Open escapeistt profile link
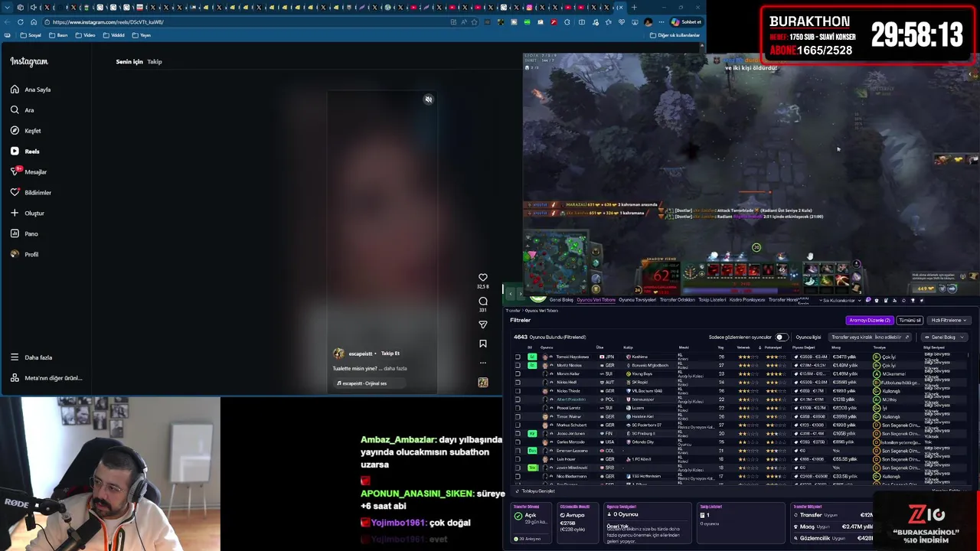Screen dimensions: 980x551 pos(360,354)
